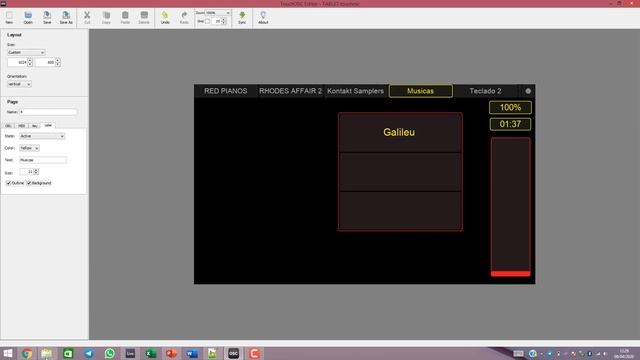
Task: Select the 01:37 time label
Action: (510, 124)
